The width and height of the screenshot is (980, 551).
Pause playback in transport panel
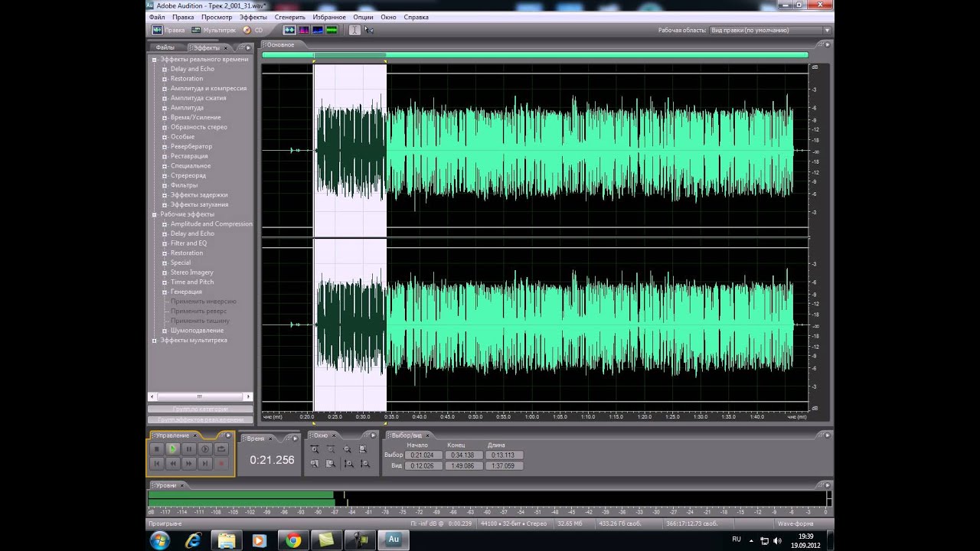[x=189, y=449]
